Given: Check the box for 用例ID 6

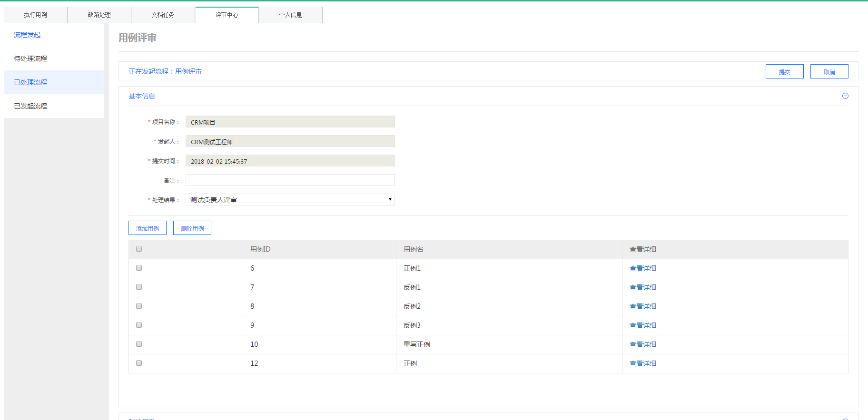Looking at the screenshot, I should 139,268.
